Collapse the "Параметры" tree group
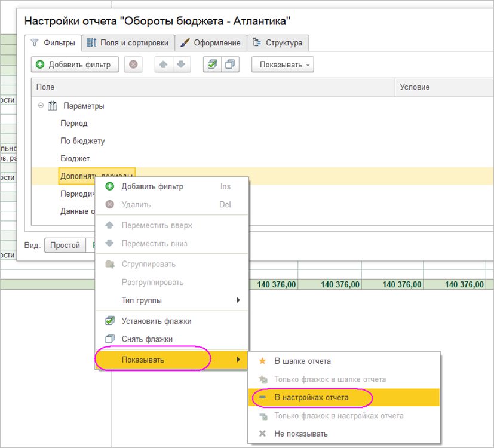 [x=41, y=106]
